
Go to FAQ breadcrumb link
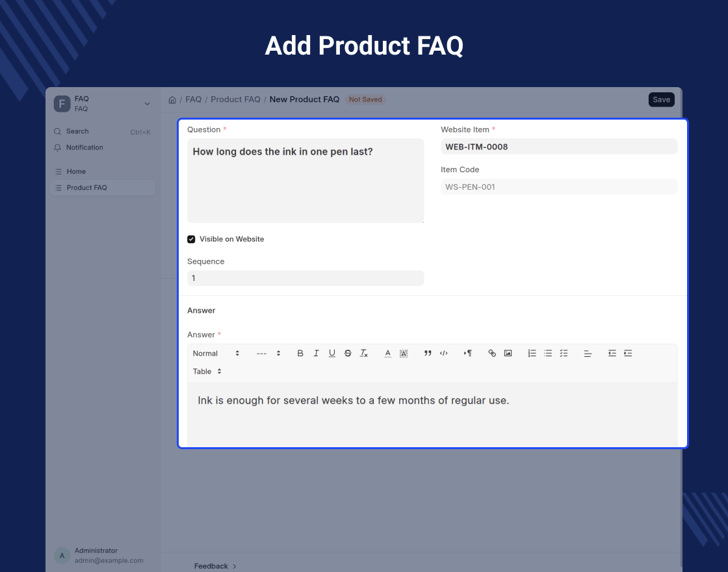[x=193, y=99]
